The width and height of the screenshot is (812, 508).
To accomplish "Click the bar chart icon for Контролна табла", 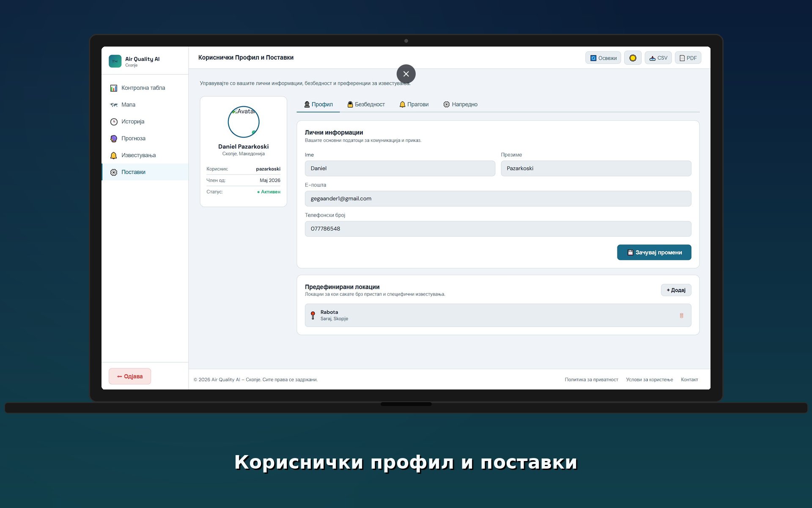I will [114, 88].
